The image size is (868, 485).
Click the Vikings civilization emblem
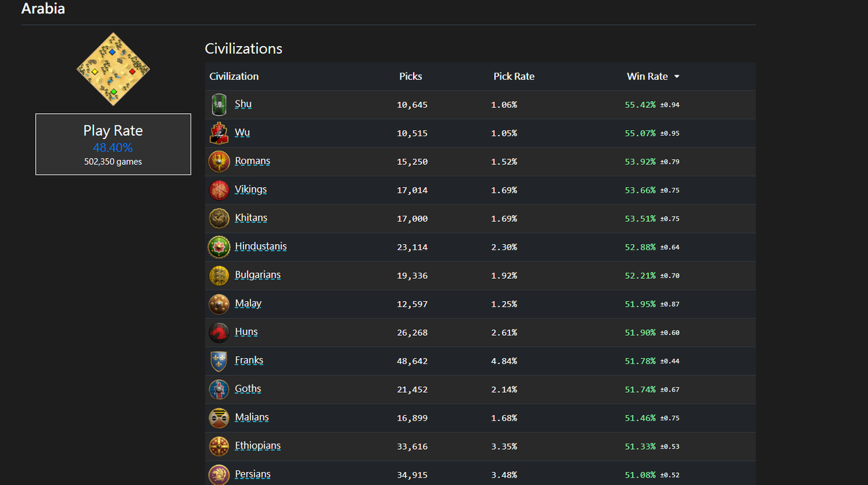tap(219, 190)
